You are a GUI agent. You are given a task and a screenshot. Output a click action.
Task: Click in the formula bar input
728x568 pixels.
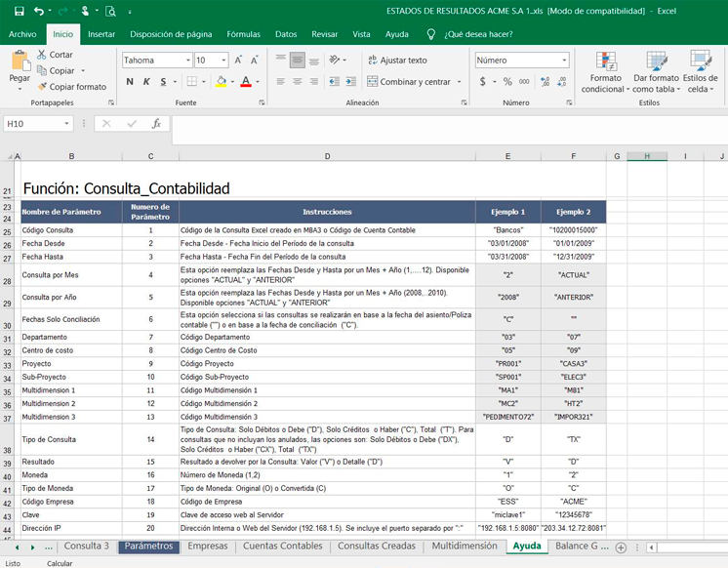(449, 130)
